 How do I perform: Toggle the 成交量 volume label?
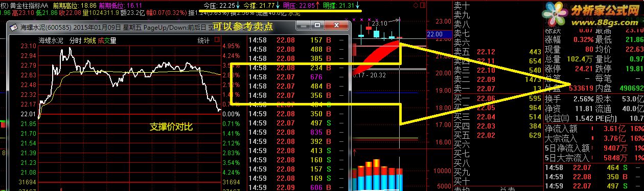107,40
